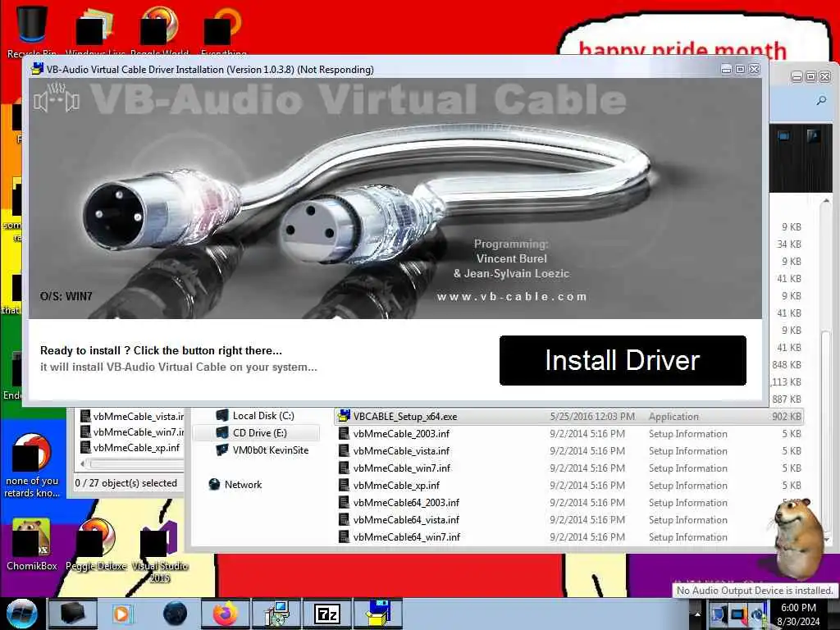Image resolution: width=840 pixels, height=630 pixels.
Task: Click the left window's horizontal scrollbar
Action: (133, 463)
